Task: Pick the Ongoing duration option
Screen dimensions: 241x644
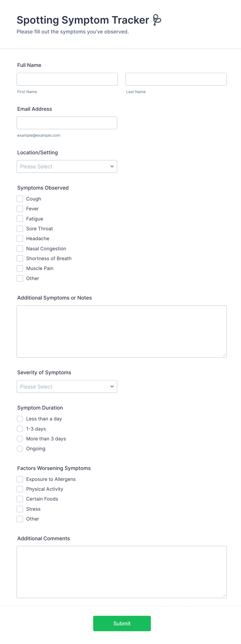Action: point(20,449)
